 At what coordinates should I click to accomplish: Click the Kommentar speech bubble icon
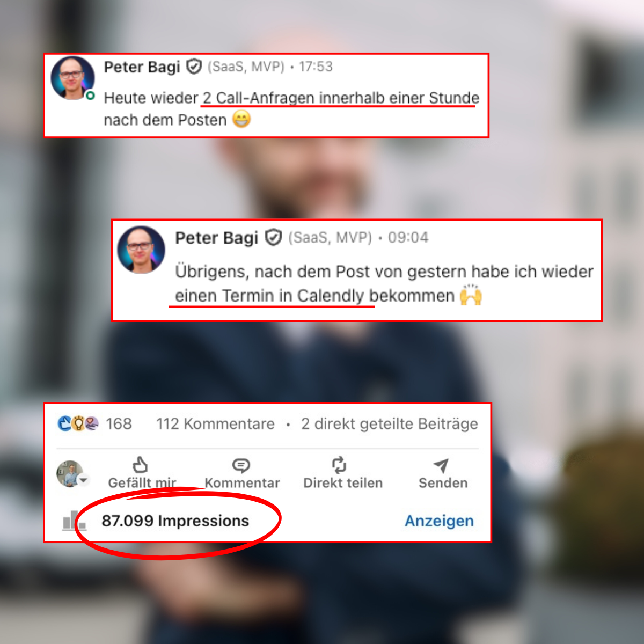coord(241,465)
